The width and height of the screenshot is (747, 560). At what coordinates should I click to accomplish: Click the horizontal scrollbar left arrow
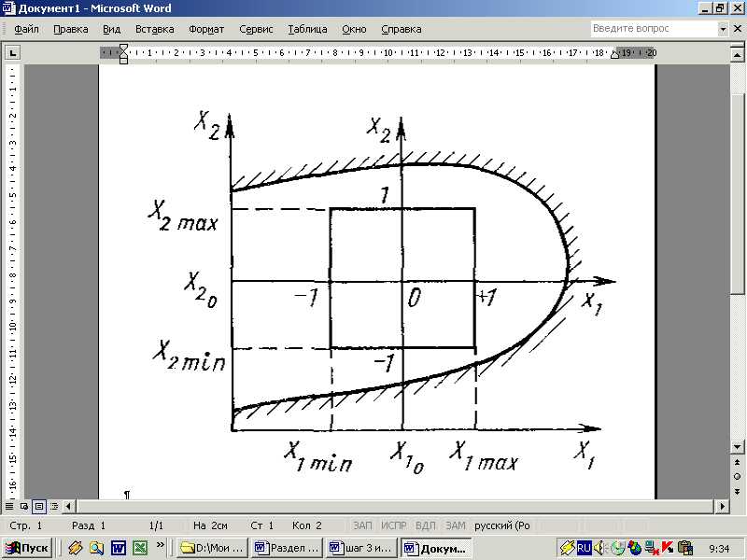click(x=69, y=506)
